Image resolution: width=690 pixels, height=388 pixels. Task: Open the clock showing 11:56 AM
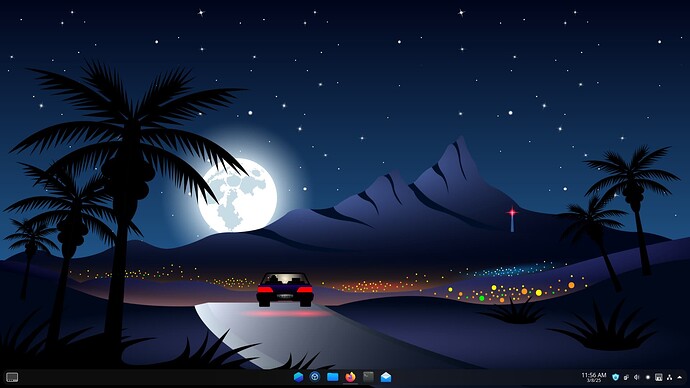click(594, 377)
